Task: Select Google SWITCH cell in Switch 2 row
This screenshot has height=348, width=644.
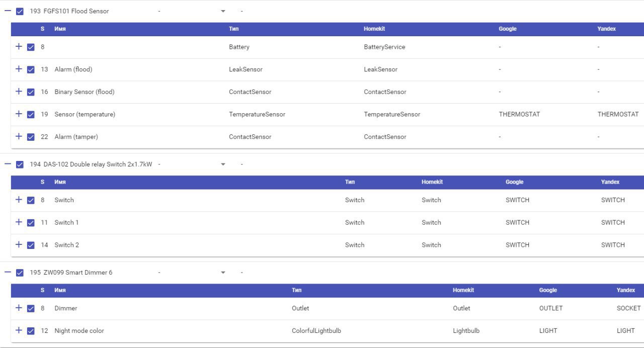Action: point(517,245)
